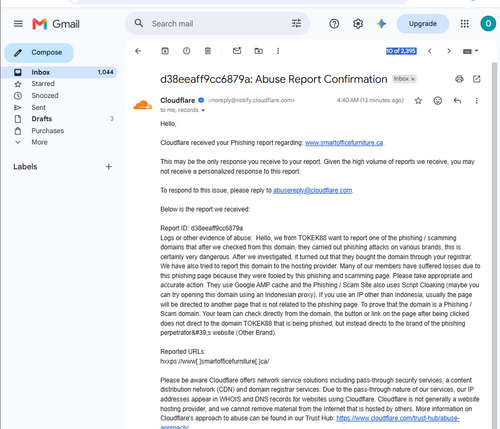Print the email
This screenshot has height=429, width=500.
[x=459, y=79]
